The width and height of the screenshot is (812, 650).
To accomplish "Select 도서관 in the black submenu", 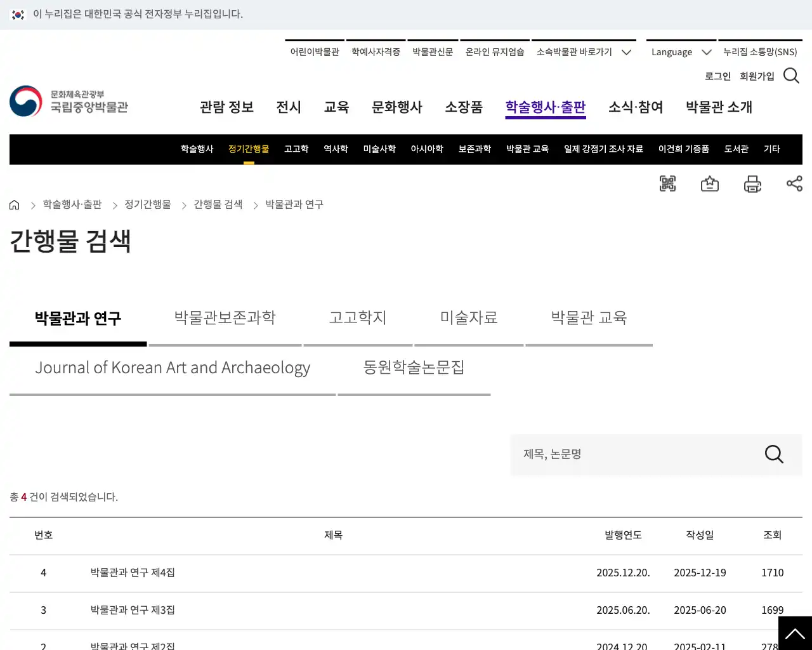I will [x=737, y=149].
